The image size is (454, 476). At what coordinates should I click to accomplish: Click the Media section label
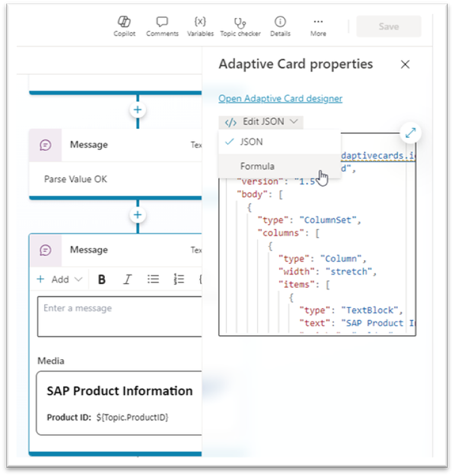51,361
